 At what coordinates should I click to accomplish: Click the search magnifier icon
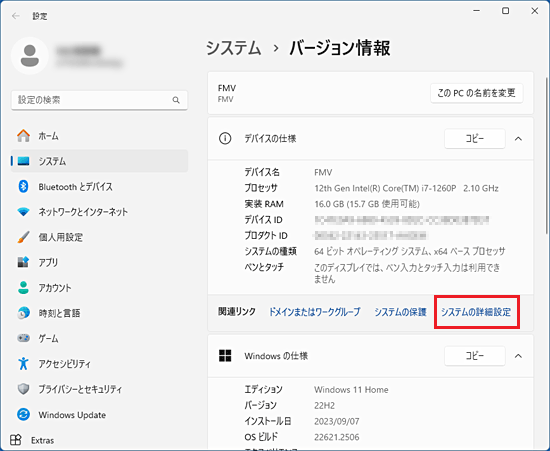(x=176, y=100)
